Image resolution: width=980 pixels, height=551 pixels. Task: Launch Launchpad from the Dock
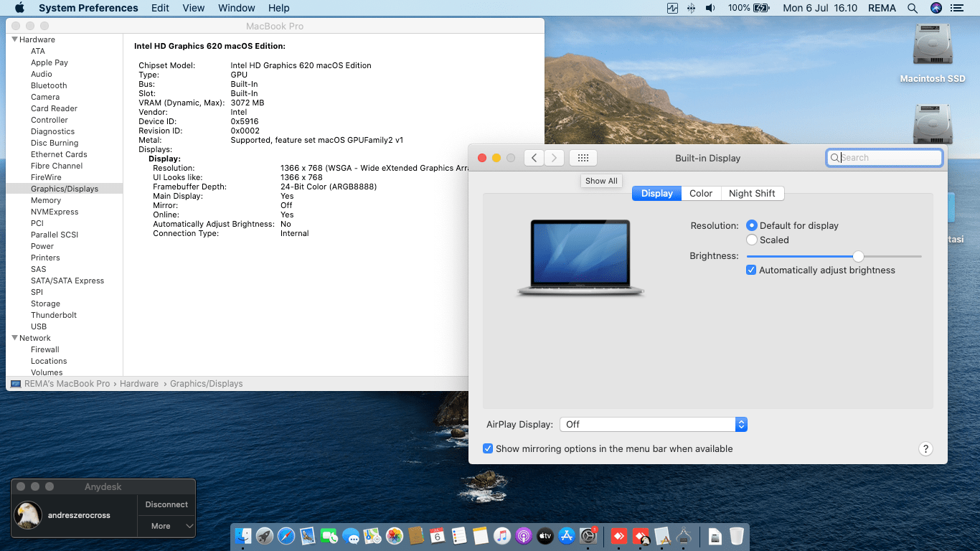pos(265,536)
